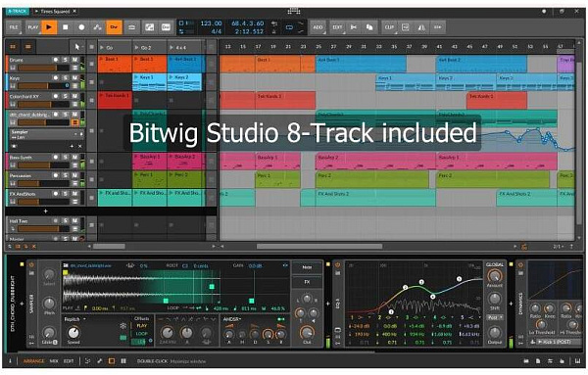588x375 pixels.
Task: Turn the Sampler Speed knob
Action: tap(73, 333)
